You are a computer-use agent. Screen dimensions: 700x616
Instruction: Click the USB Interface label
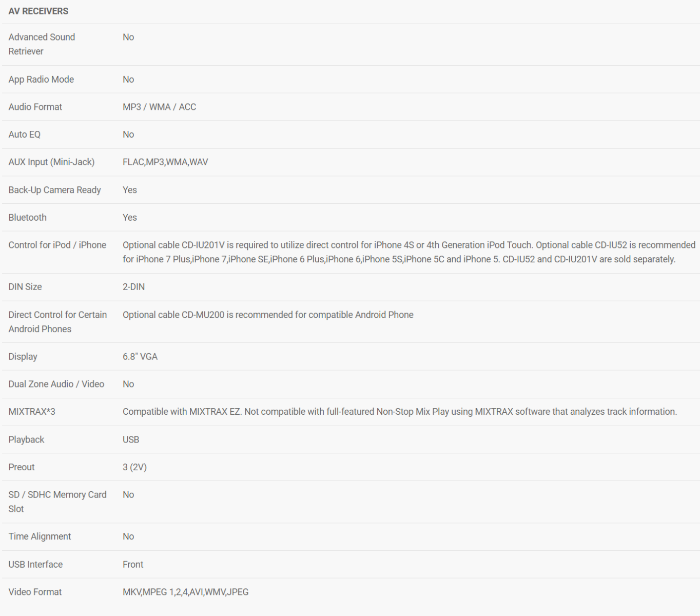[x=35, y=564]
